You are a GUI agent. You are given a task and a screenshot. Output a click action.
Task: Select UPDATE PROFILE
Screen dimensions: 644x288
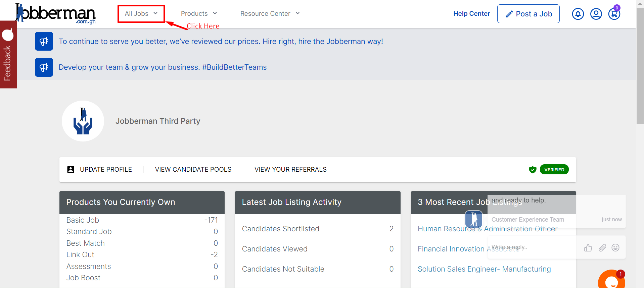coord(106,170)
